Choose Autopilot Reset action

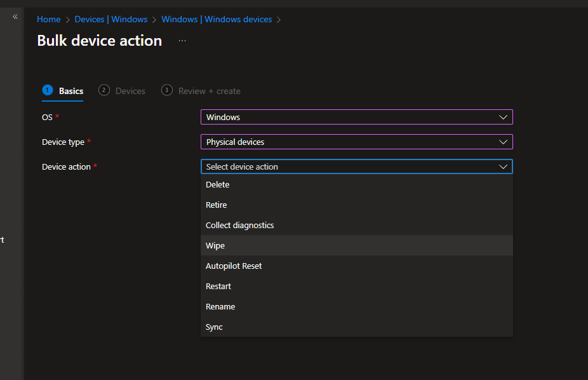point(357,266)
